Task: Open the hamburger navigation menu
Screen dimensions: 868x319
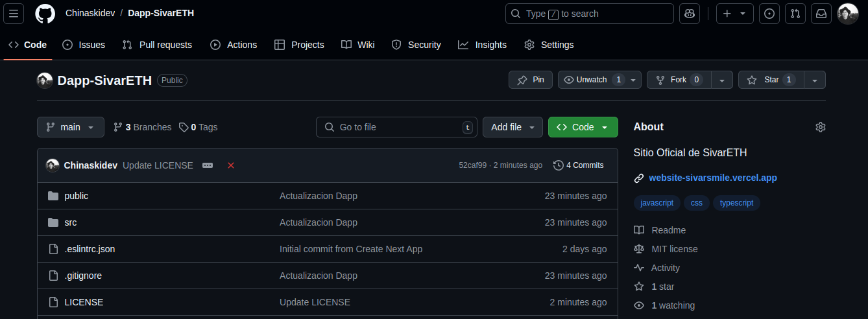Action: tap(14, 14)
